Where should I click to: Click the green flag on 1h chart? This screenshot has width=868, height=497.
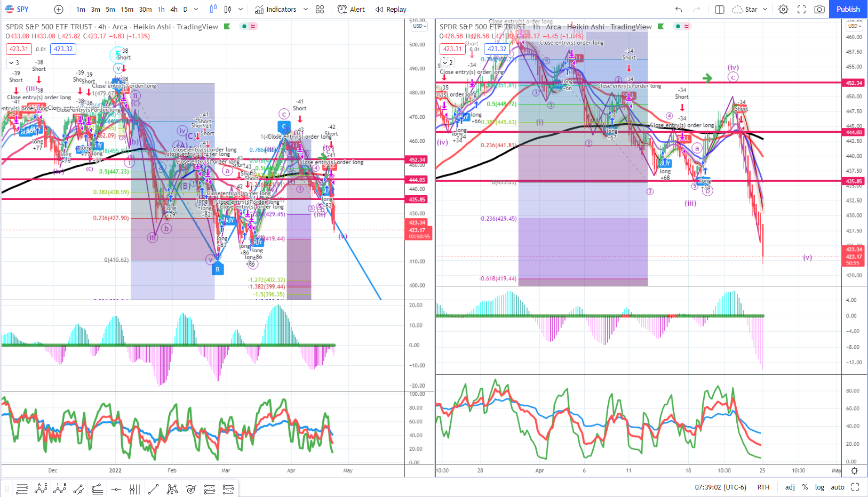tap(661, 27)
